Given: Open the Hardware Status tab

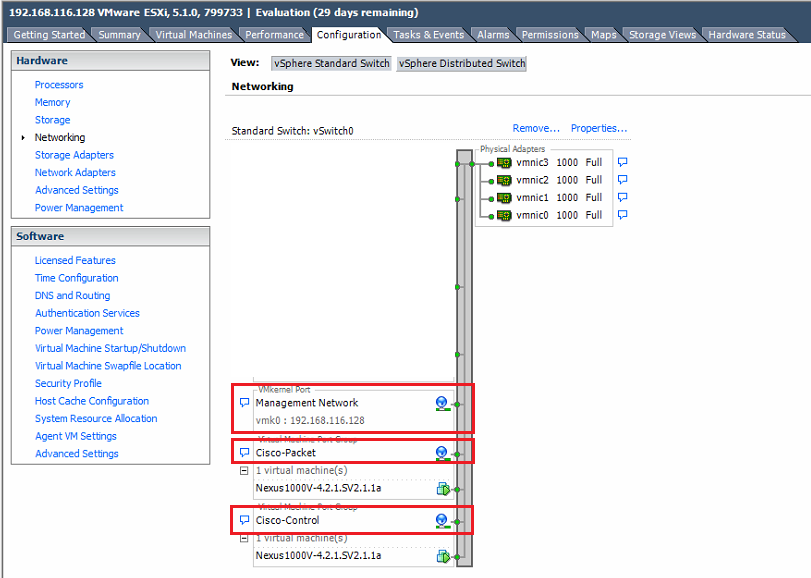Looking at the screenshot, I should point(747,35).
